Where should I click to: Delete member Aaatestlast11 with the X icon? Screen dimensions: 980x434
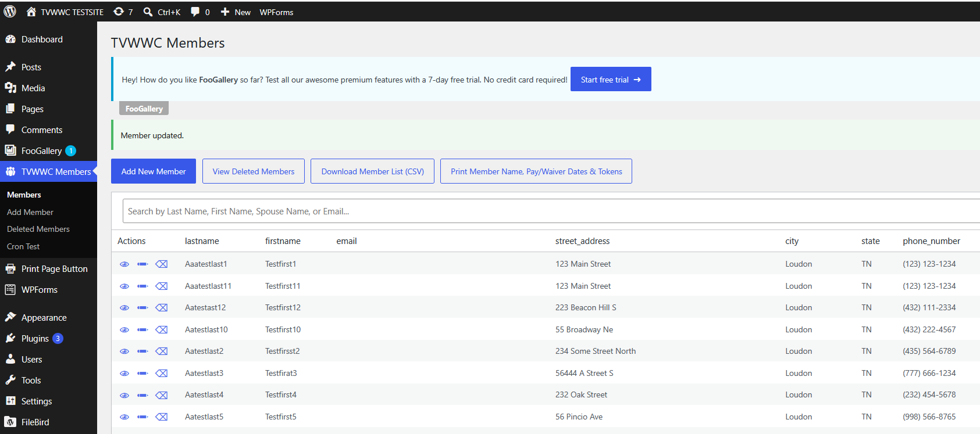pyautogui.click(x=162, y=286)
